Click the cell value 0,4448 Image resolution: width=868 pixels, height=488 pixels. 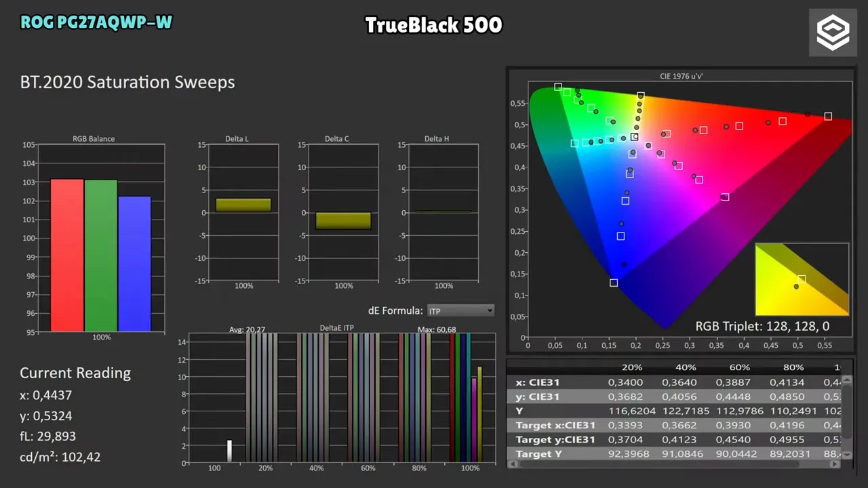734,396
